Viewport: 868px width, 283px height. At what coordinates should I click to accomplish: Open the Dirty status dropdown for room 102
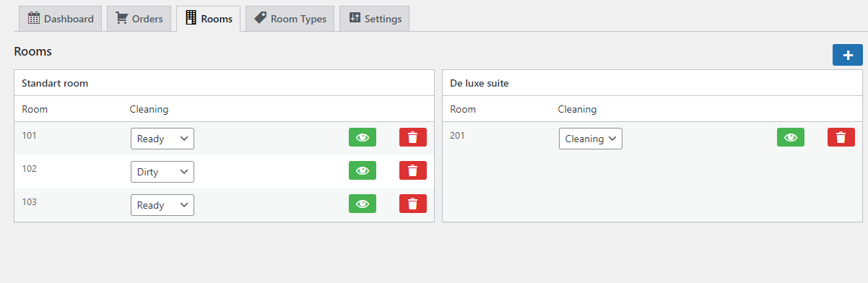pos(162,172)
